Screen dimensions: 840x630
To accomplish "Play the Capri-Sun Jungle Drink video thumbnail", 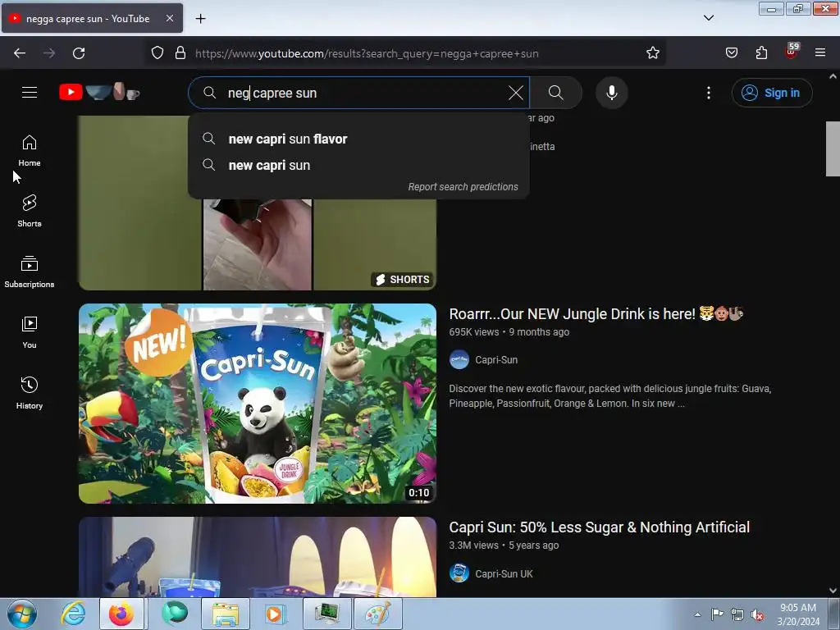I will [258, 404].
